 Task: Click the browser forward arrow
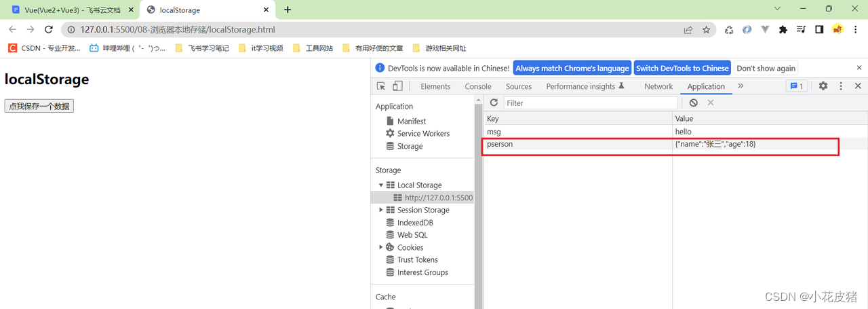click(x=31, y=30)
